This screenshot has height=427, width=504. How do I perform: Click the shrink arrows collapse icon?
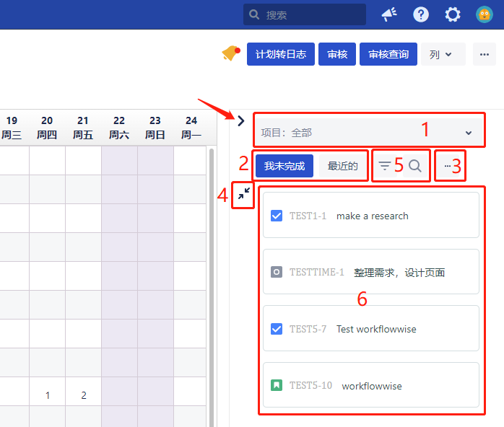[x=244, y=194]
